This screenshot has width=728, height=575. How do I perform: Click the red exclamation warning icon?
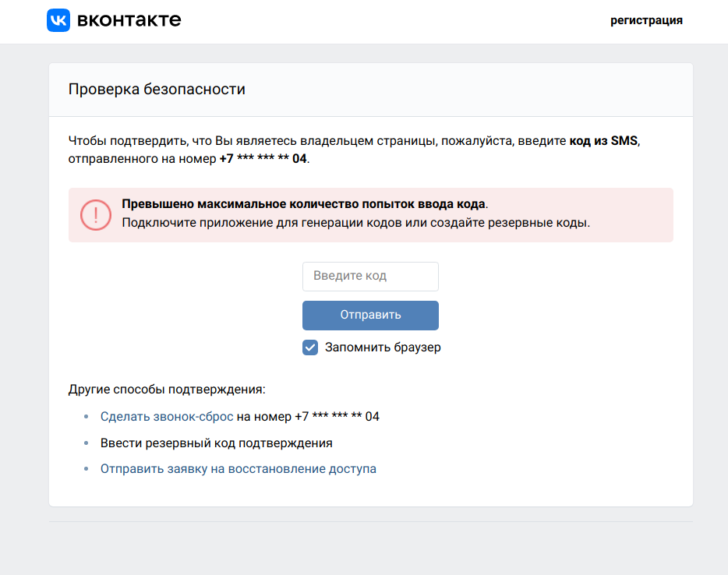[96, 215]
